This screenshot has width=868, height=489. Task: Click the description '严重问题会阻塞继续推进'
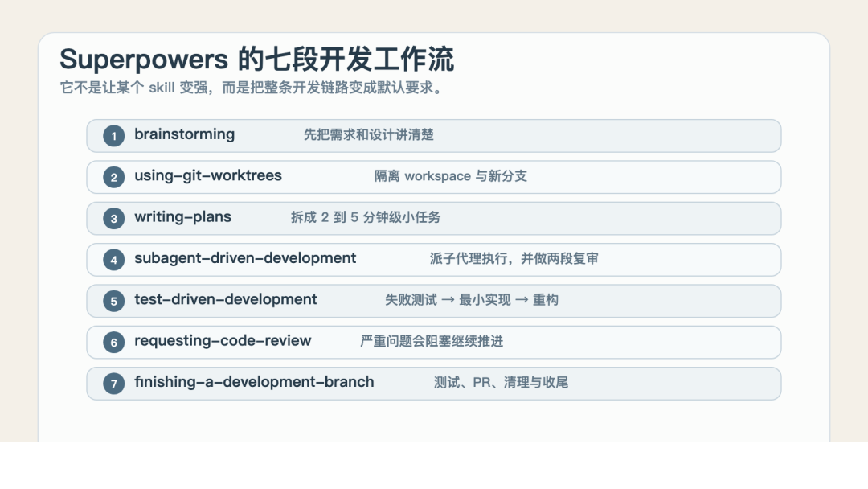432,341
